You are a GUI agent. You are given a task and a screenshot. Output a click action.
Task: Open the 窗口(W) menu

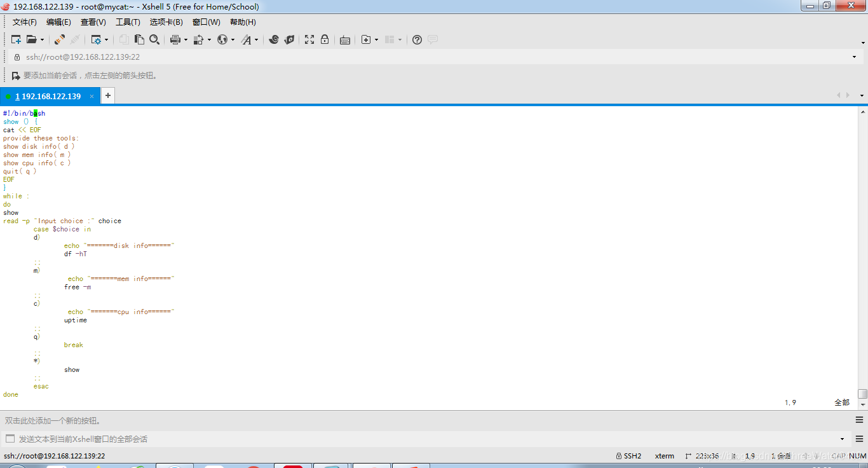coord(207,22)
